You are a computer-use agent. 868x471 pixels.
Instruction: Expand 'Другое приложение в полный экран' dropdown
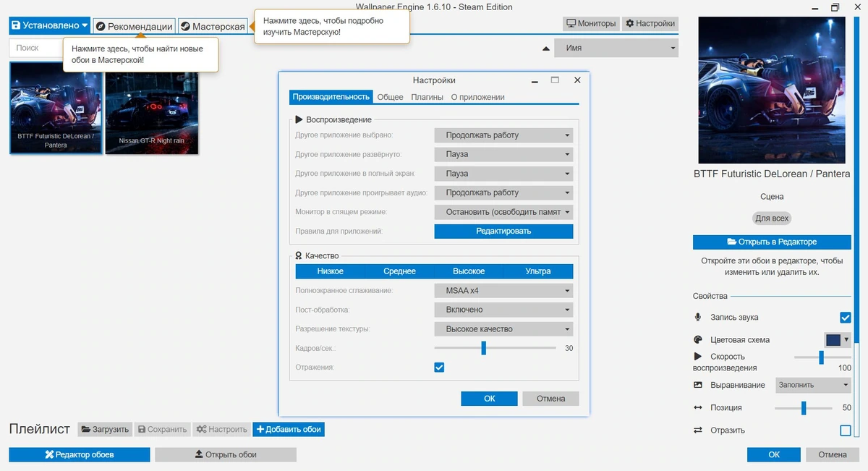click(x=503, y=174)
